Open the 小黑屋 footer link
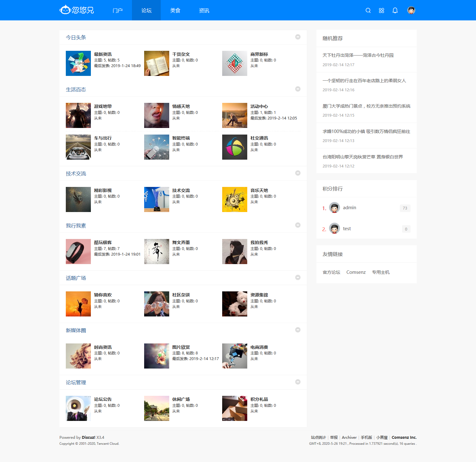This screenshot has height=462, width=476. (x=382, y=437)
